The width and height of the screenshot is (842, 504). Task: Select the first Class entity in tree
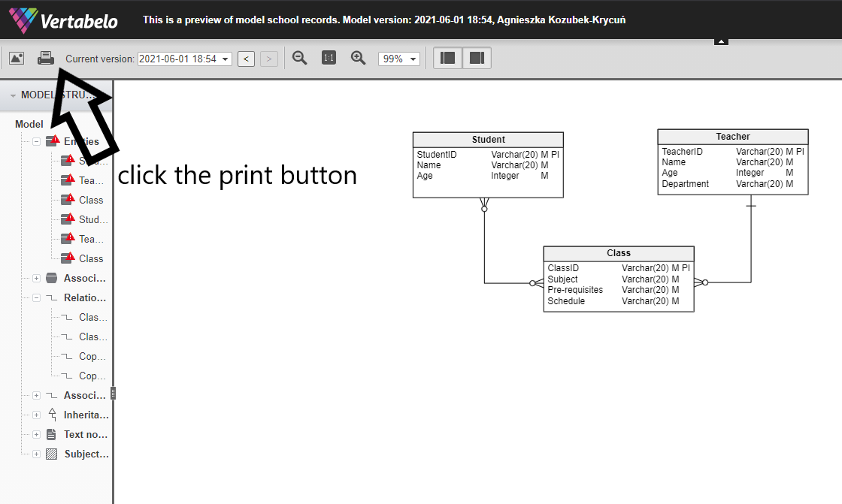[x=91, y=201]
